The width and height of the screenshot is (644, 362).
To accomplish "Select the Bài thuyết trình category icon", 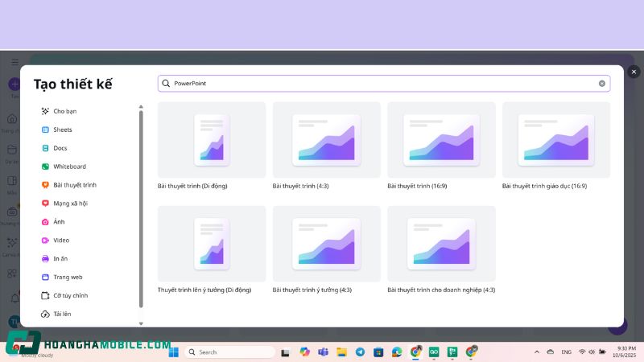I will coord(45,185).
